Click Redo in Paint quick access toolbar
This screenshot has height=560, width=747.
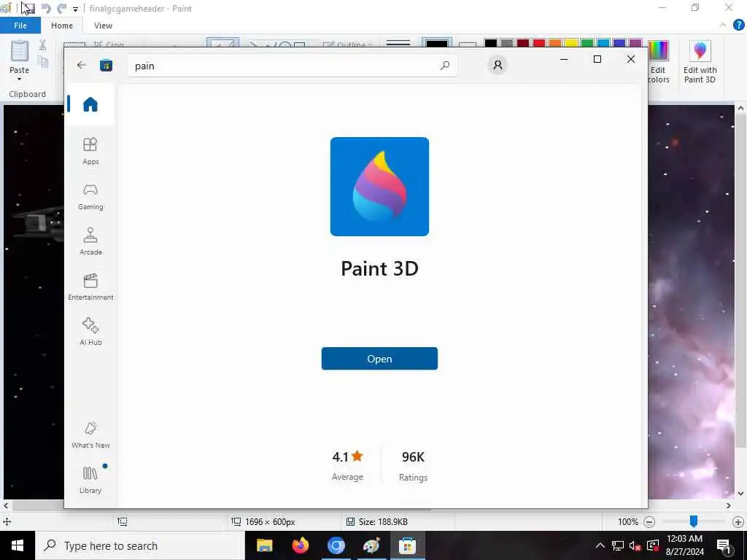tap(62, 8)
